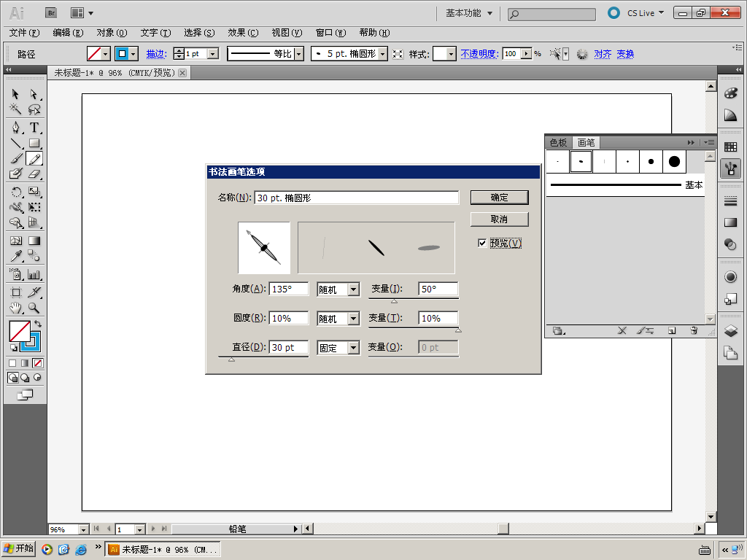747x560 pixels.
Task: Click the swap fill and stroke arrows
Action: (x=38, y=324)
